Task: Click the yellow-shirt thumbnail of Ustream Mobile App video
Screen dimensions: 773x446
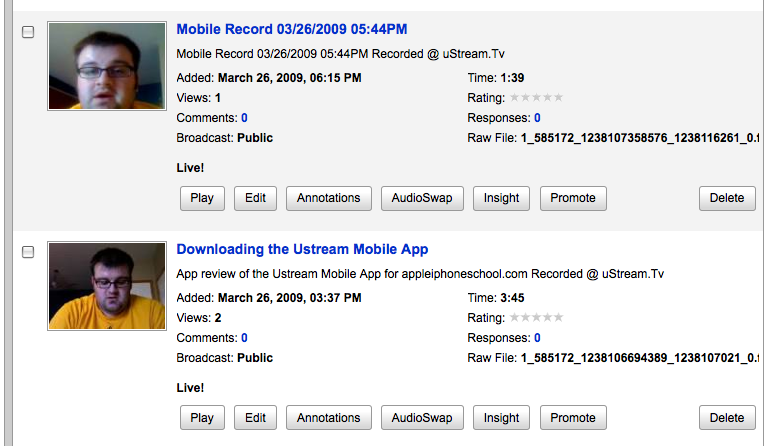Action: 106,286
